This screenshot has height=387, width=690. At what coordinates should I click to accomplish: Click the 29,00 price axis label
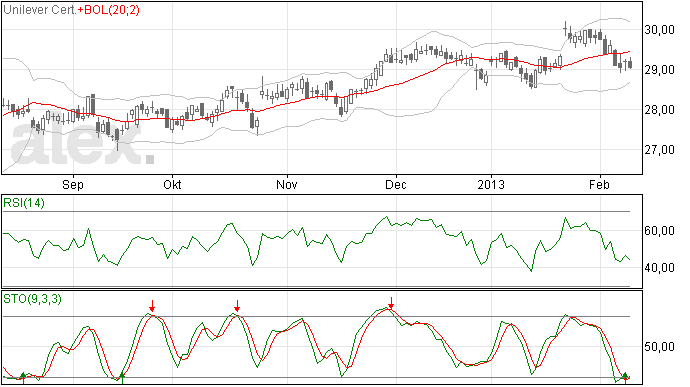(659, 70)
